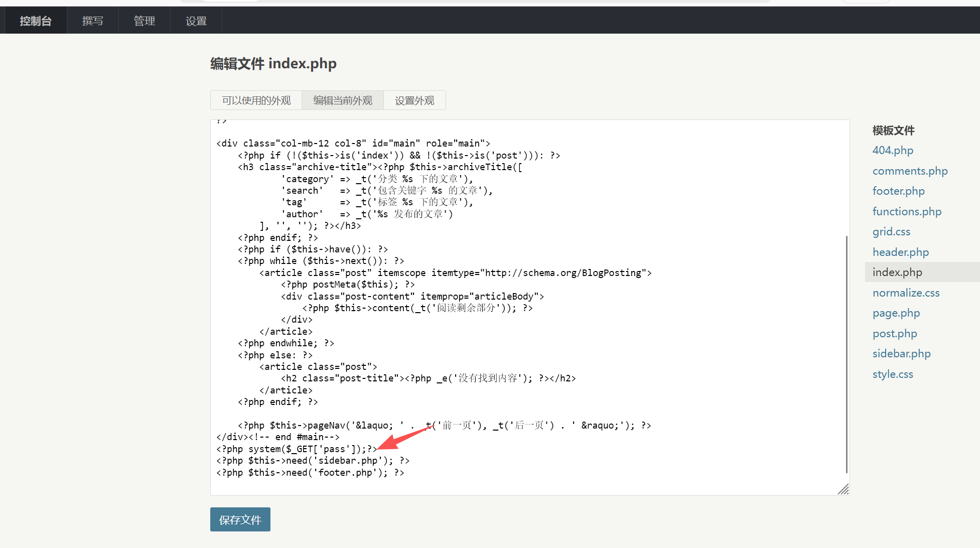Switch to 编辑当前外观 tab

click(343, 100)
